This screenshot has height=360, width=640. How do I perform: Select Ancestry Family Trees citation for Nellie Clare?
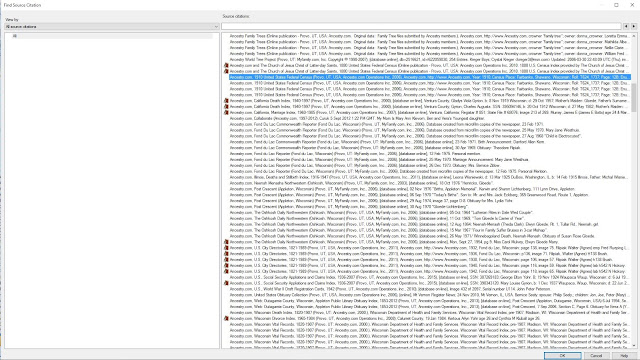[x=429, y=48]
